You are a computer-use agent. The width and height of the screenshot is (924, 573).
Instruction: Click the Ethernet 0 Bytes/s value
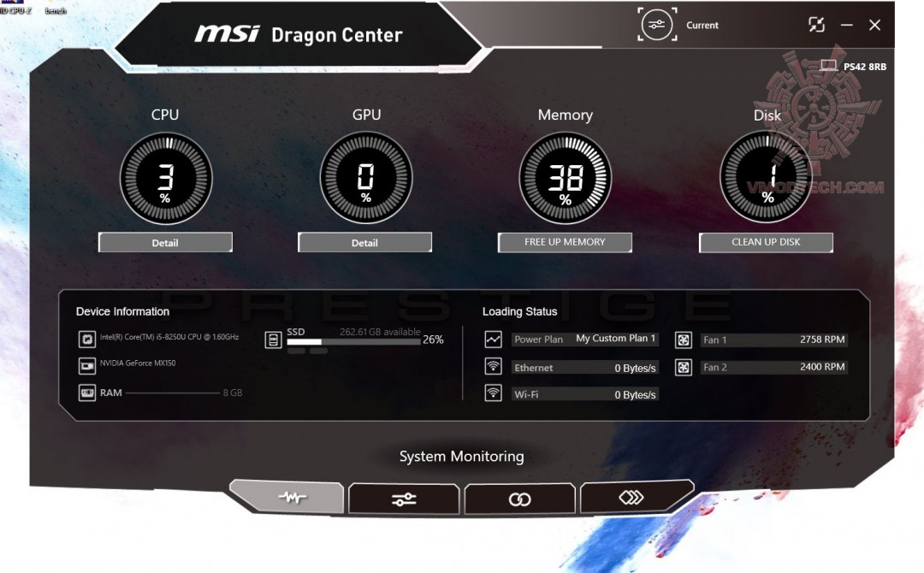click(x=635, y=368)
